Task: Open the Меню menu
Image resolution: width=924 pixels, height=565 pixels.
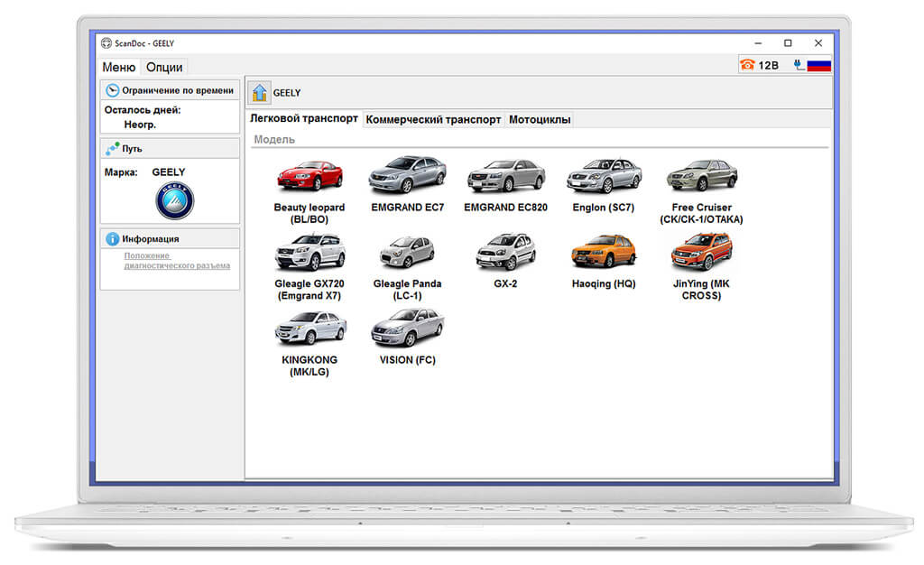Action: coord(119,67)
